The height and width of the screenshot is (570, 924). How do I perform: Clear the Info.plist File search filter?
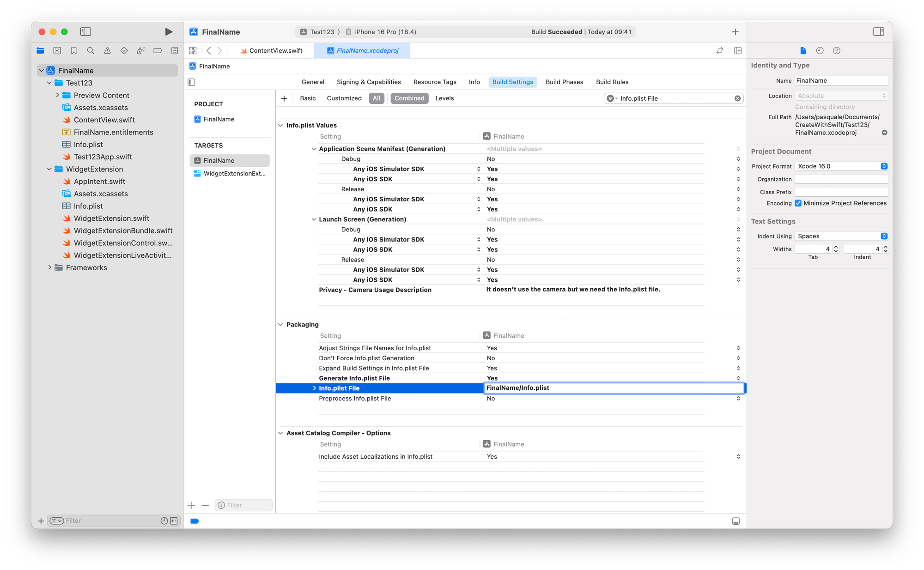(737, 98)
